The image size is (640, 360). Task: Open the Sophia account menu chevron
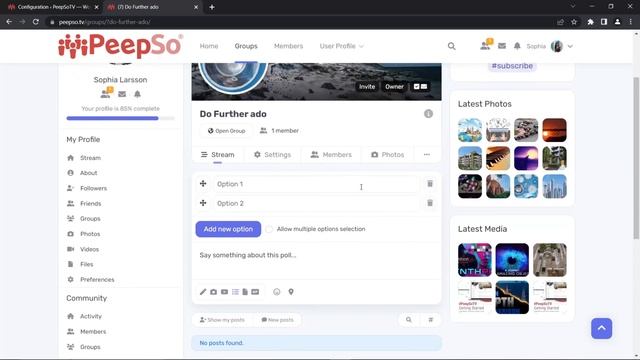click(x=570, y=46)
